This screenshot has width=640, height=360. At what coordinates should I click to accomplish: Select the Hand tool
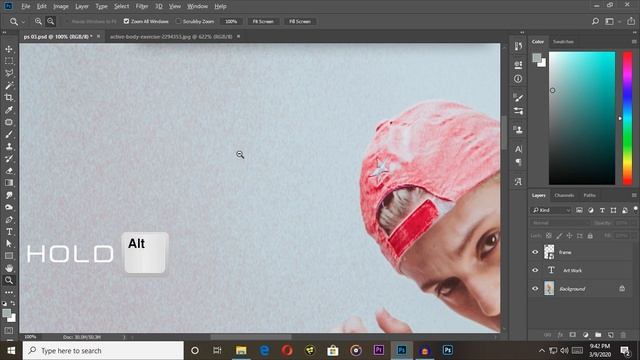pos(9,268)
